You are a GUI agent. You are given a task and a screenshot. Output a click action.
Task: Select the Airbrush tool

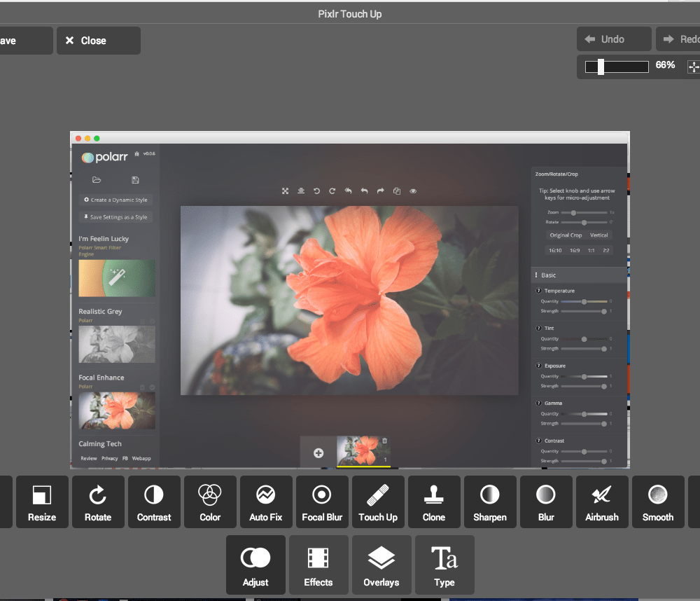602,502
